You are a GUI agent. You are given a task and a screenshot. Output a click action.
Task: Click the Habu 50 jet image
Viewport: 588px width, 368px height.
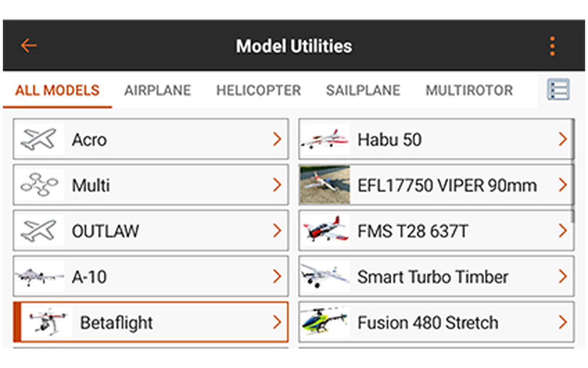325,139
